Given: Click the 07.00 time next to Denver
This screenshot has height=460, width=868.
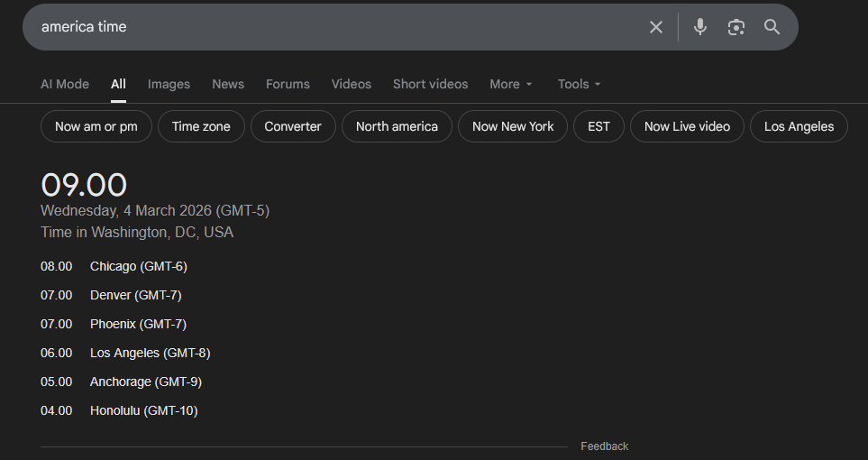Looking at the screenshot, I should [57, 296].
